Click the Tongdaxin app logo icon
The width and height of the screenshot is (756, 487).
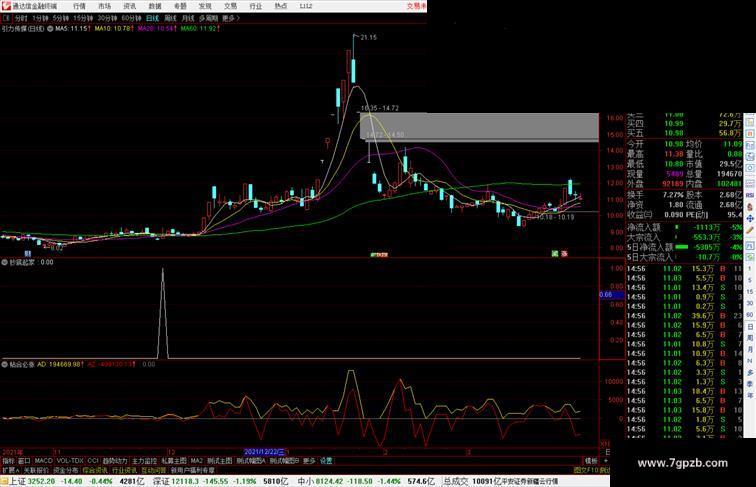point(6,6)
